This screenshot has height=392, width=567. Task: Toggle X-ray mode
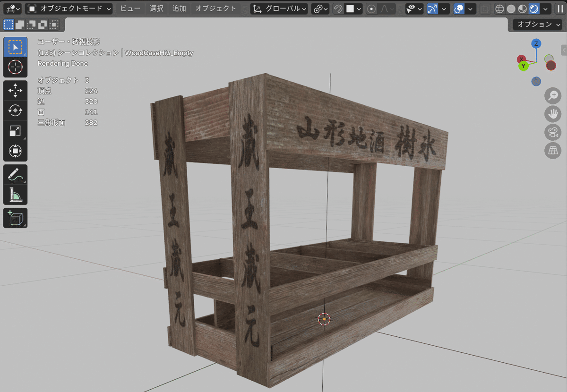(485, 9)
